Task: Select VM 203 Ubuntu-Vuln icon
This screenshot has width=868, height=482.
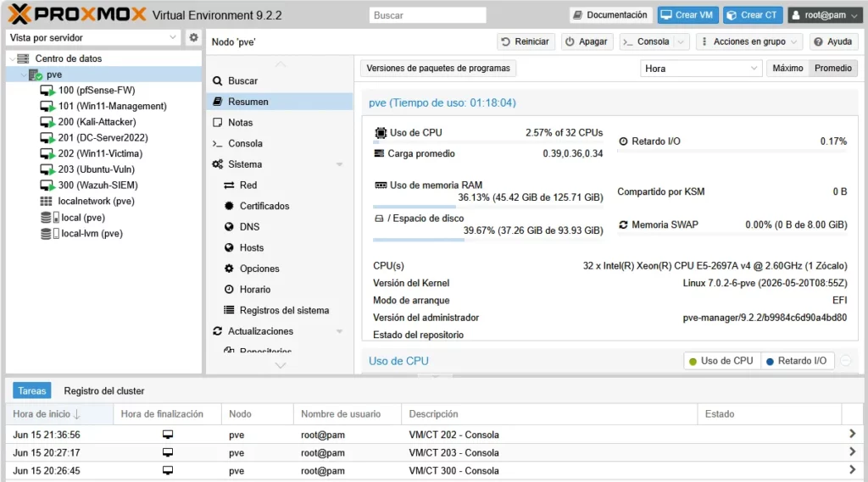Action: [x=47, y=169]
